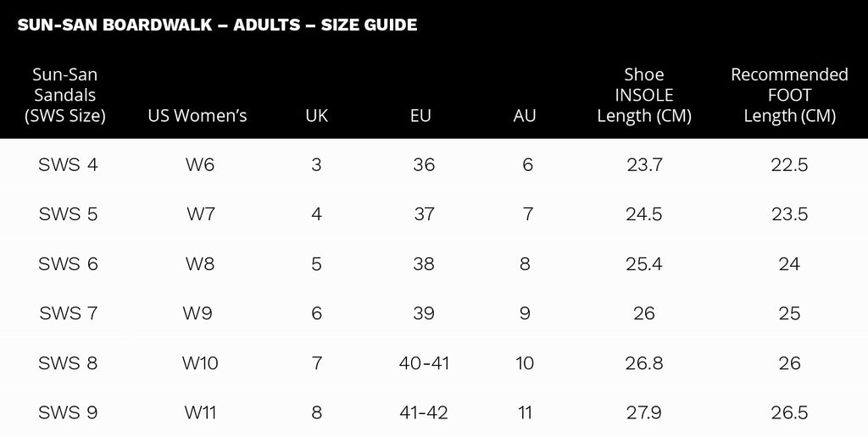Select the SWS 9 row label
The height and width of the screenshot is (437, 868).
pyautogui.click(x=69, y=413)
